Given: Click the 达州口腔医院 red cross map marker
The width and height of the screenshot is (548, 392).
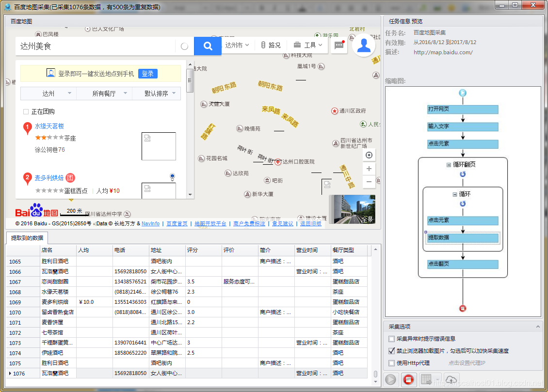Looking at the screenshot, I should click(278, 162).
